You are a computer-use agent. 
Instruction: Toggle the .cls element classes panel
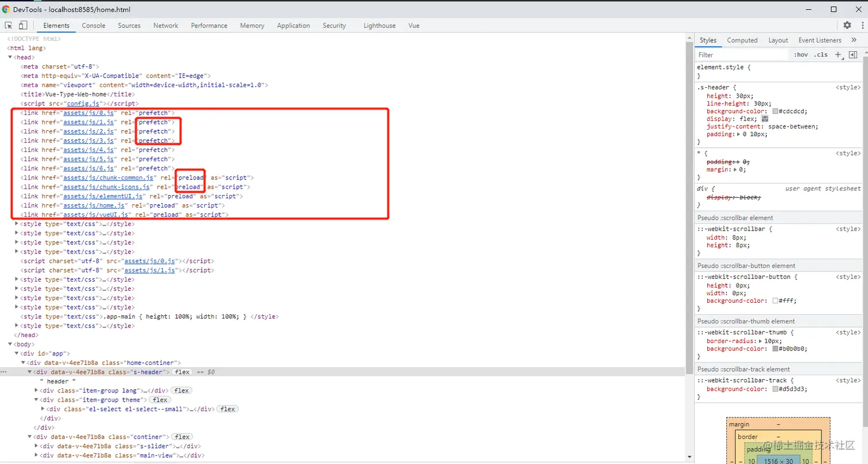(822, 54)
